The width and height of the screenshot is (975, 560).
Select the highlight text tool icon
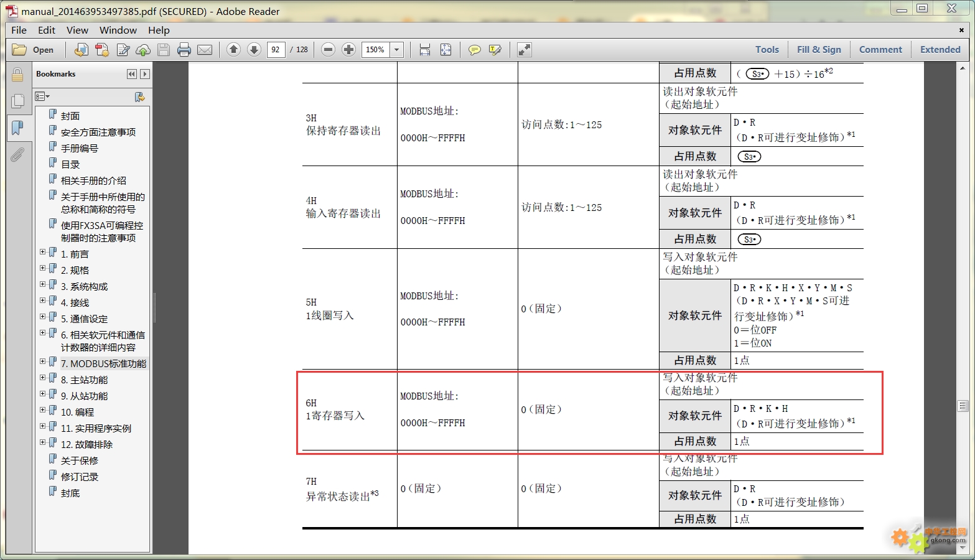click(x=495, y=50)
